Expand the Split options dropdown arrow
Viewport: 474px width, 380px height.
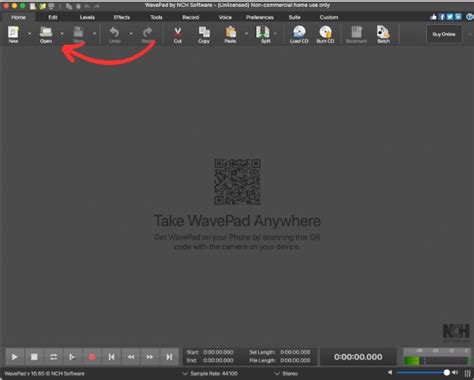point(275,34)
